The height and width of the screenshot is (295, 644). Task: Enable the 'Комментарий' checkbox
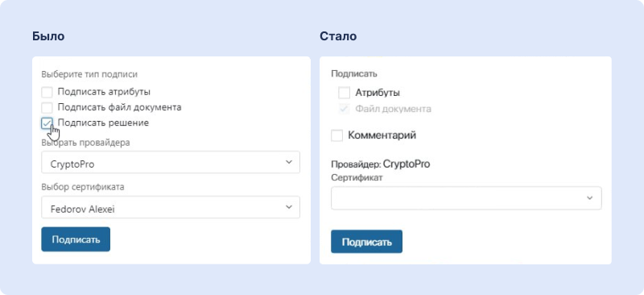pyautogui.click(x=336, y=135)
